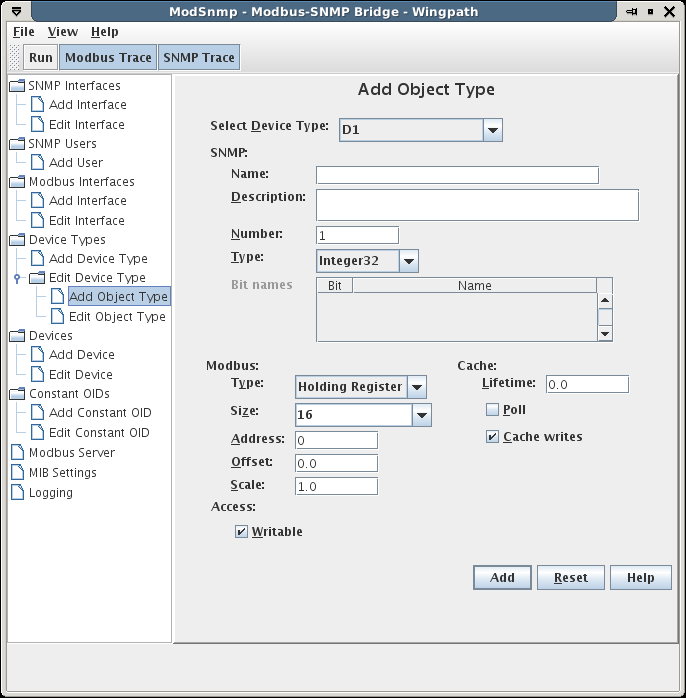The height and width of the screenshot is (698, 686).
Task: Open the SNMP Type Integer32 dropdown
Action: point(409,261)
